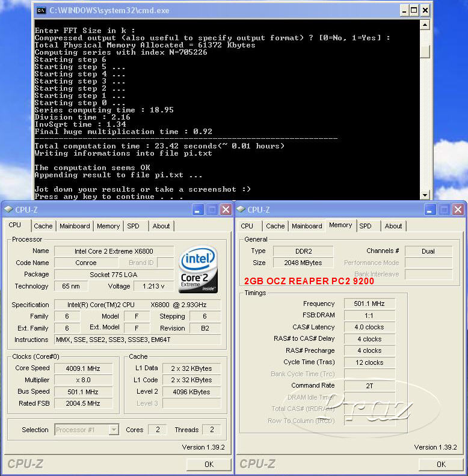Open About tab in right CPU-Z
468x476 pixels.
click(393, 226)
